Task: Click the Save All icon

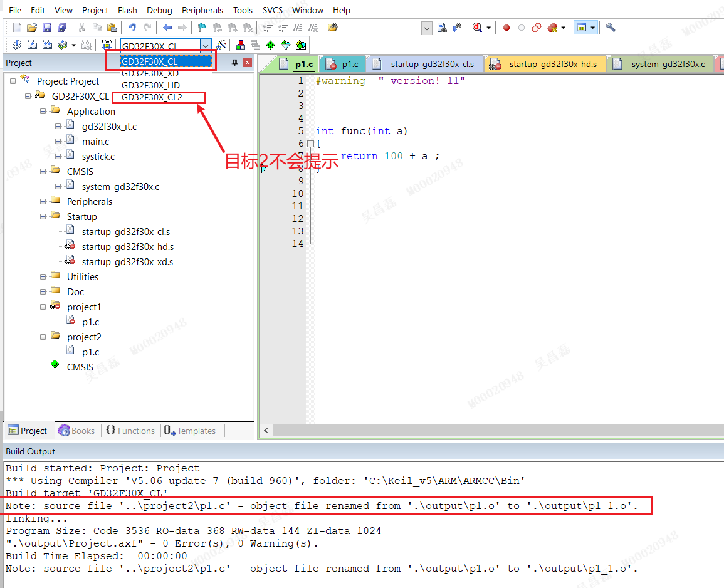Action: (x=62, y=28)
